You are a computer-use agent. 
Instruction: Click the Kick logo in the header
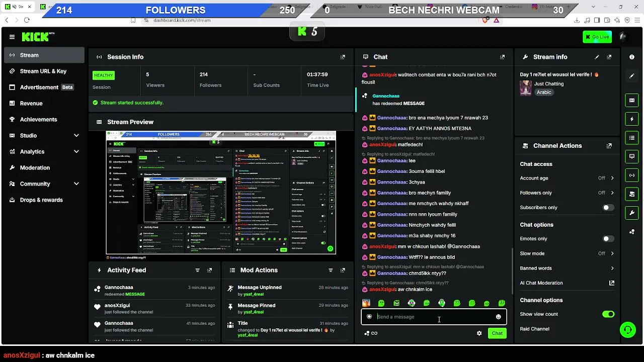tap(38, 37)
